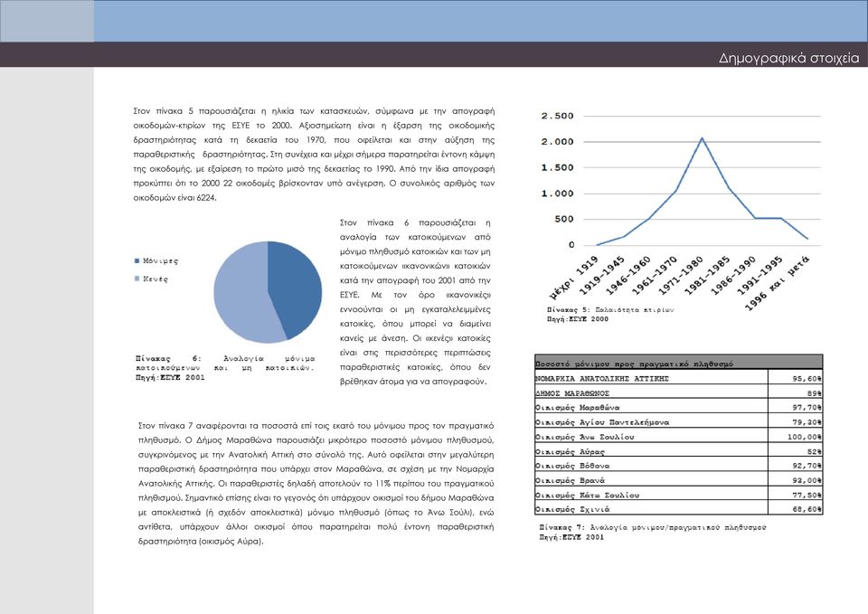Click caption 'Πίνακας 6' under the pie chart
Viewport: 868px width, 614px height.
[225, 364]
